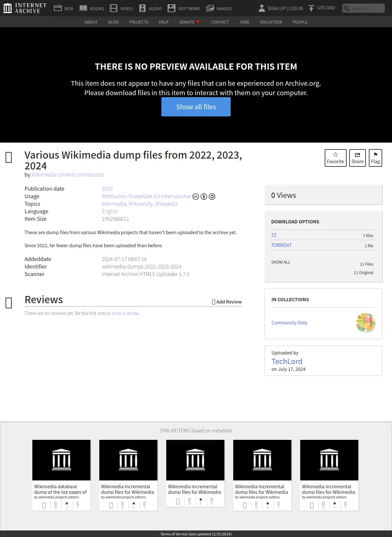Click the ShareAlike license icon
The width and height of the screenshot is (392, 537).
[x=212, y=197]
